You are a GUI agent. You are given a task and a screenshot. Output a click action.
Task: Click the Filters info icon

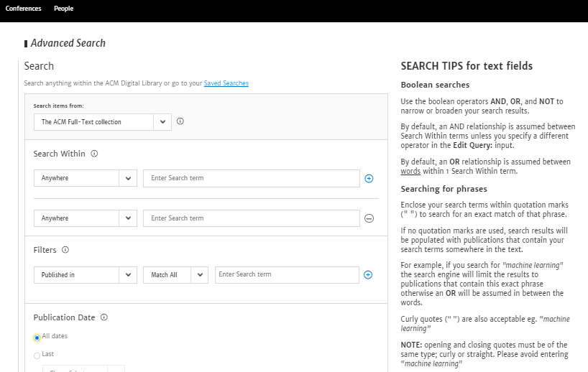click(65, 250)
